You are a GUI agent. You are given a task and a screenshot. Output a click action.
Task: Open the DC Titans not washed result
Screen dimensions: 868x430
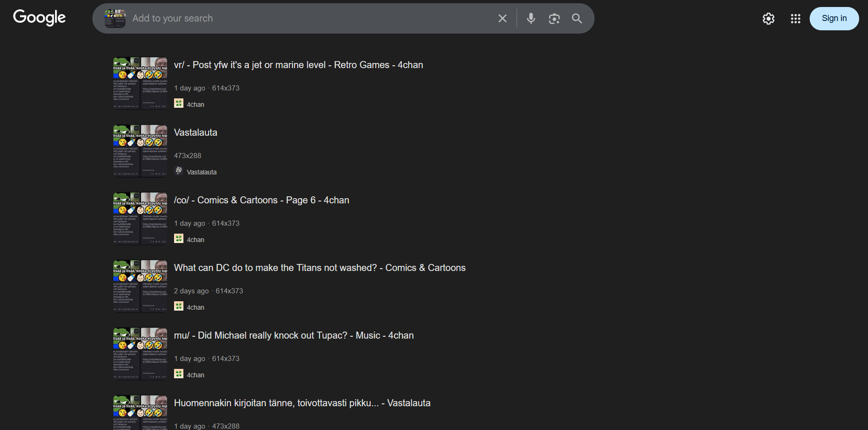(x=320, y=268)
